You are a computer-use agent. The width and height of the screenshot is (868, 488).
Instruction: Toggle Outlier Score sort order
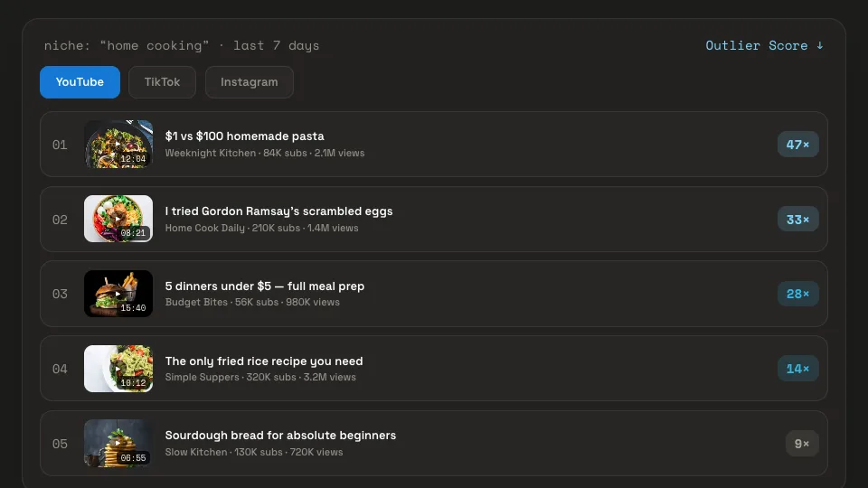pyautogui.click(x=765, y=45)
